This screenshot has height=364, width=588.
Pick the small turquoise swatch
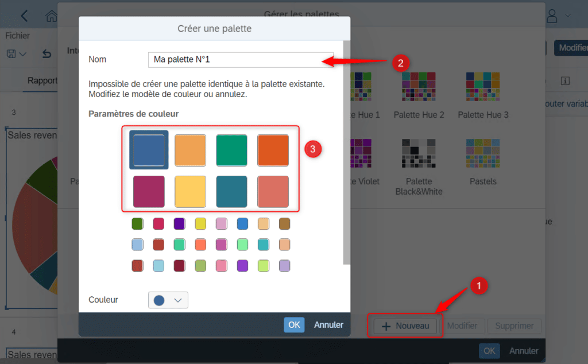click(264, 245)
